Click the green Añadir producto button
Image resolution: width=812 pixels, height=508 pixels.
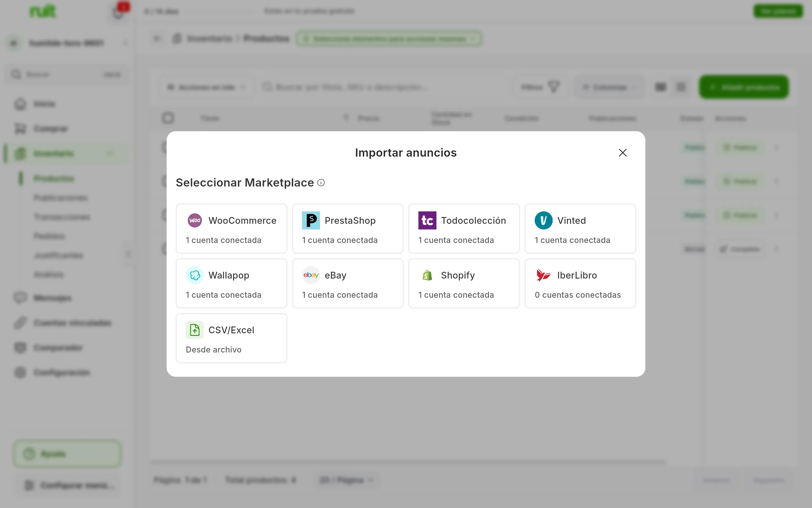tap(744, 87)
